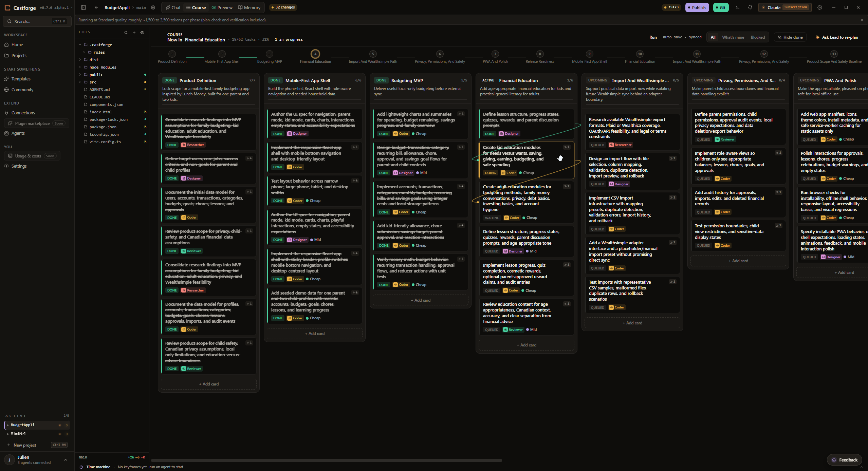Expand the public folder
868x471 pixels.
[80, 75]
